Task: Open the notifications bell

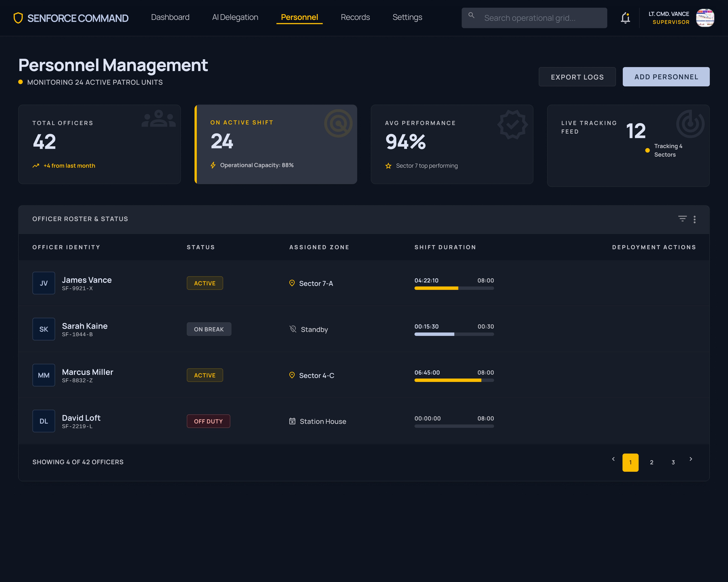Action: (625, 18)
